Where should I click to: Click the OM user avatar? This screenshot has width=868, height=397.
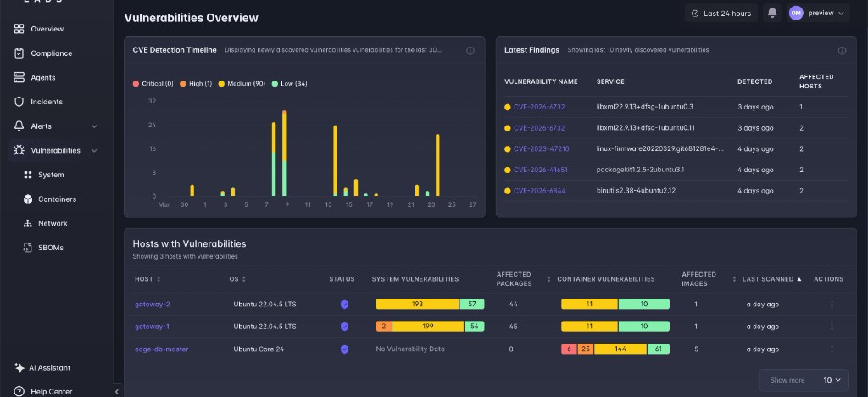[796, 13]
